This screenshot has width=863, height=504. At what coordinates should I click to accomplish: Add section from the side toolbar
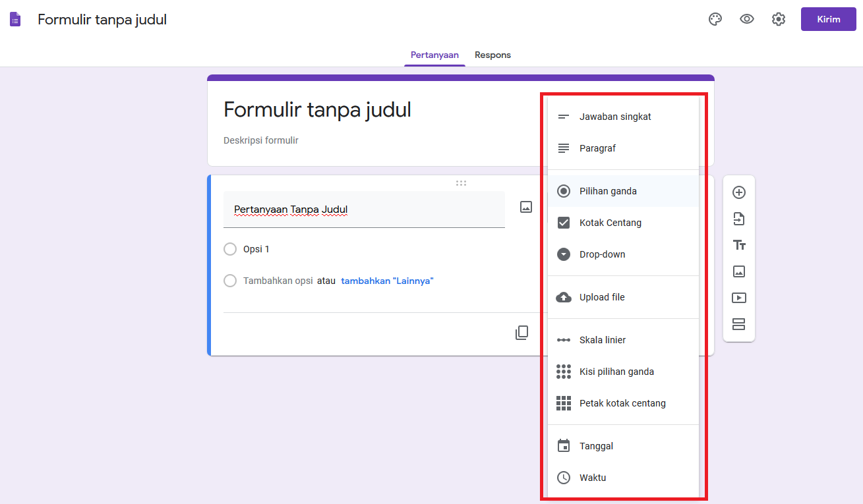pyautogui.click(x=739, y=324)
